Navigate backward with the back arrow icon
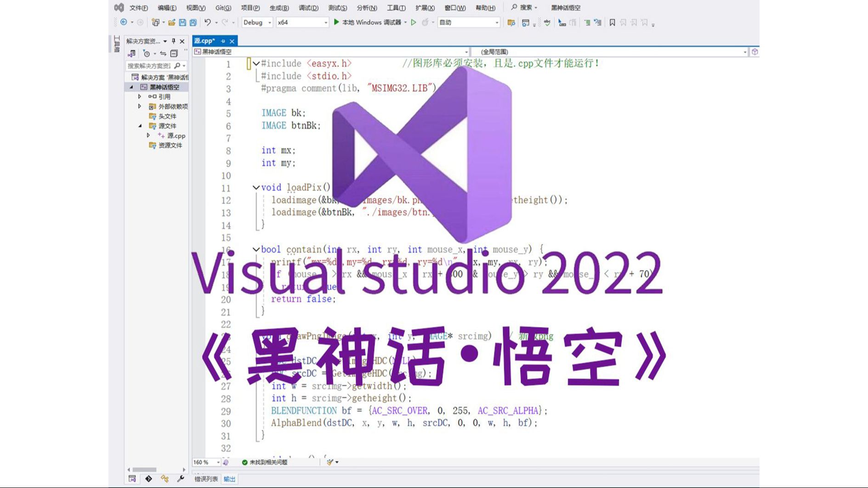The image size is (868, 488). point(124,22)
